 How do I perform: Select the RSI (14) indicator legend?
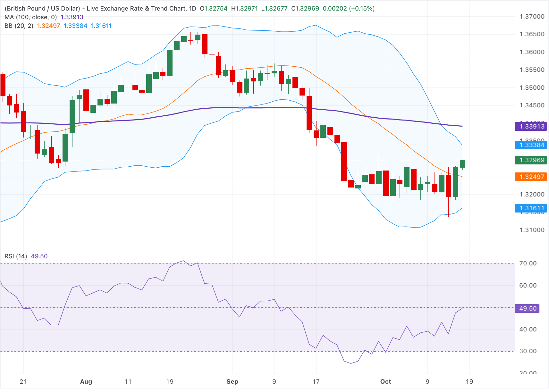pyautogui.click(x=16, y=256)
